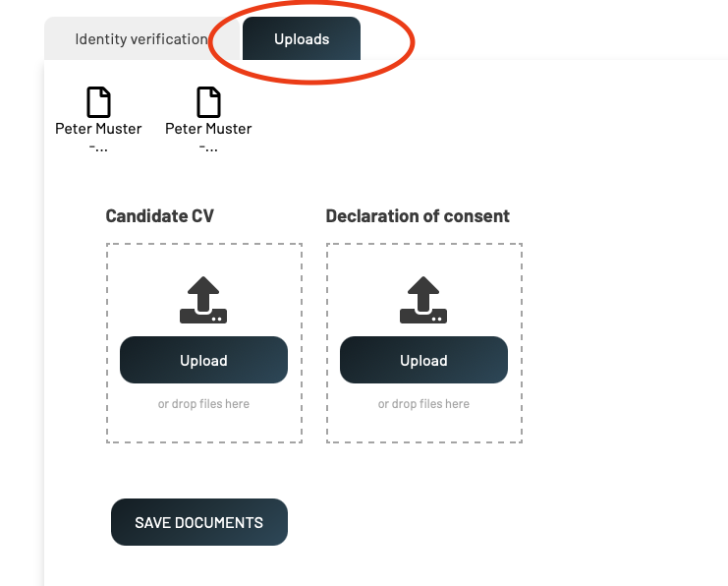Select the Uploads tab
728x586 pixels.
coord(302,39)
